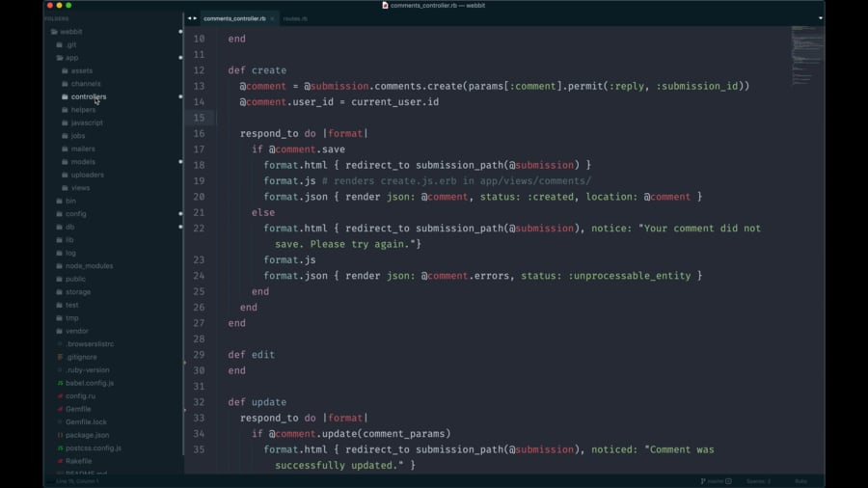Viewport: 868px width, 488px height.
Task: Click the jobs folder icon
Action: 65,136
